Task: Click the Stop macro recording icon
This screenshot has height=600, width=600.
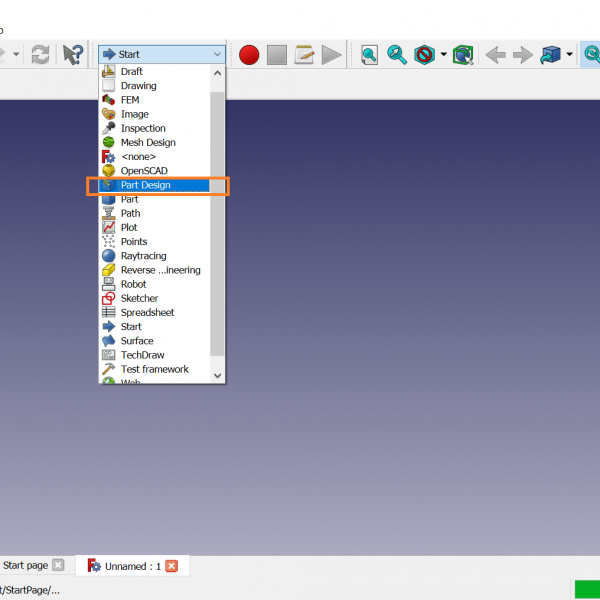Action: (277, 54)
